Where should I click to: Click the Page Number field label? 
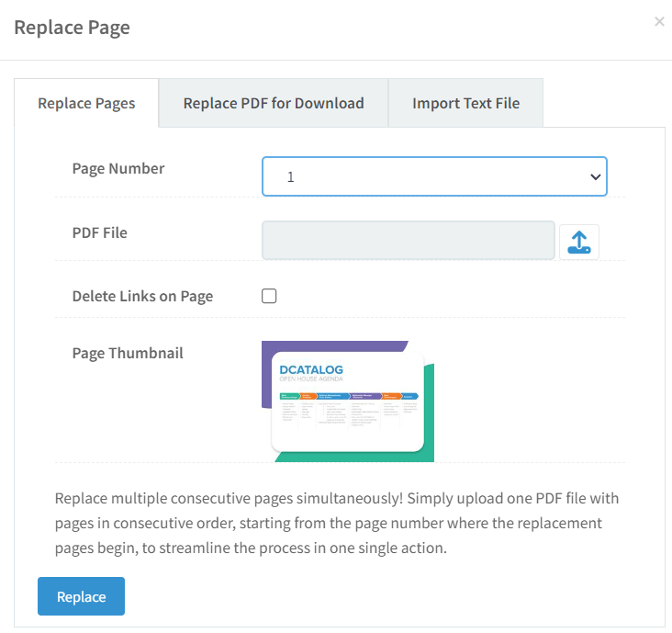coord(118,168)
